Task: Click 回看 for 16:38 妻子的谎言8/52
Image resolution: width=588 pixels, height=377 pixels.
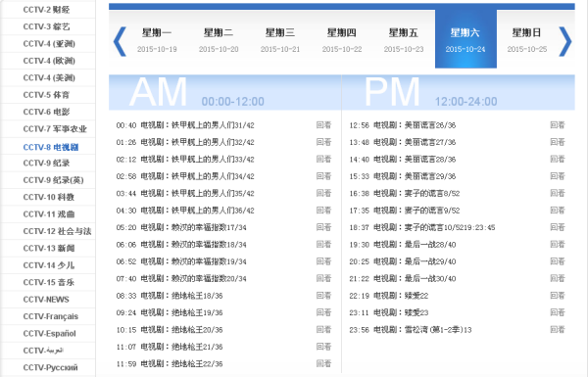Action: [x=558, y=193]
